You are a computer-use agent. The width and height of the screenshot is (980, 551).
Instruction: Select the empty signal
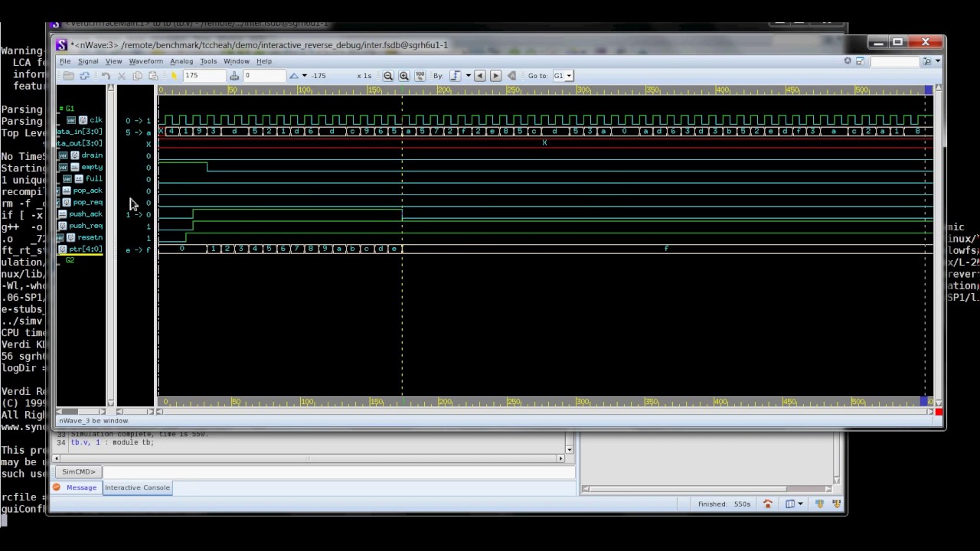(x=92, y=167)
